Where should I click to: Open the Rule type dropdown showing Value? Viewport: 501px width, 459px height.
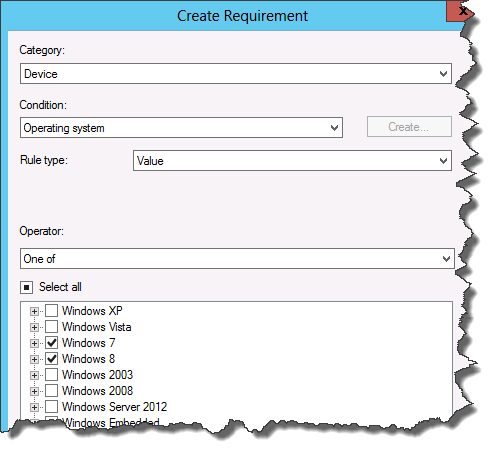[292, 161]
